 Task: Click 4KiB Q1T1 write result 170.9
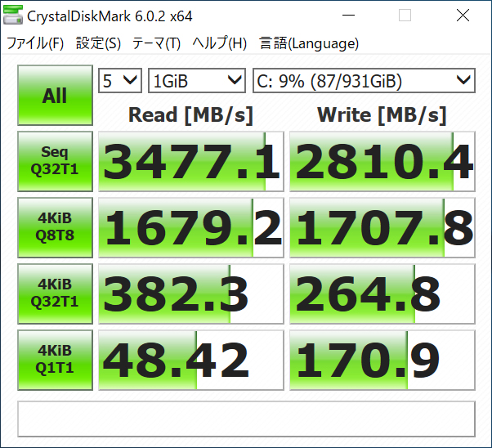[382, 360]
